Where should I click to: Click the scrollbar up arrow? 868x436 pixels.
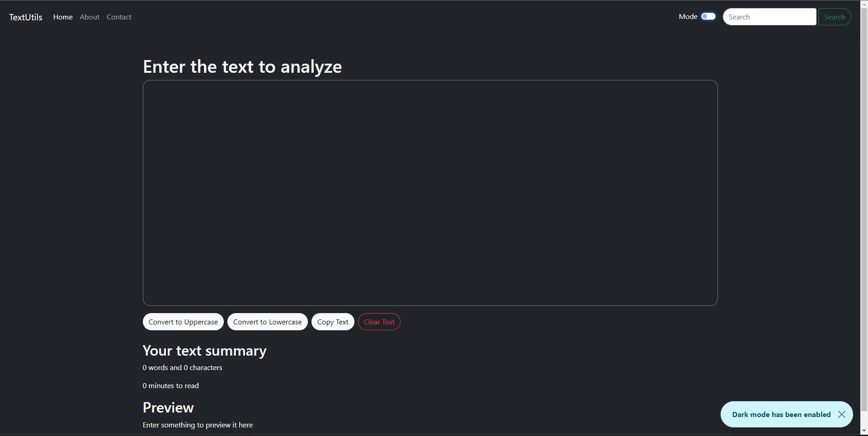pos(864,4)
